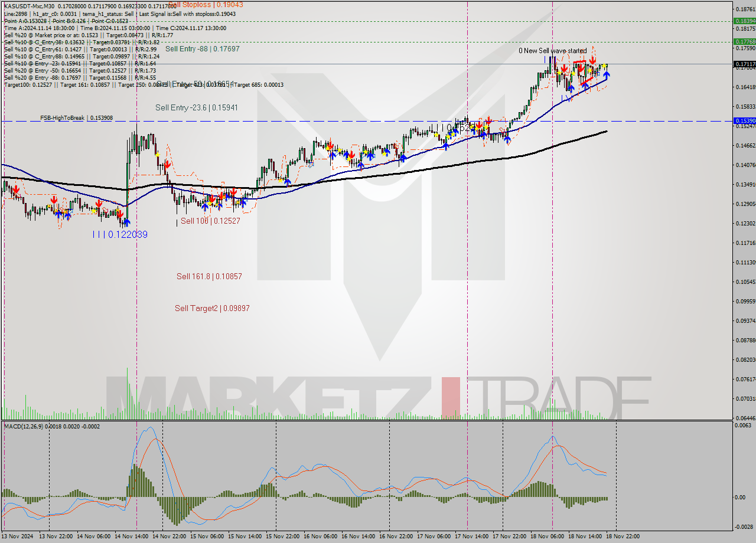
Task: Click the 'Sell Target2 | 0.09897' label
Action: pos(212,308)
